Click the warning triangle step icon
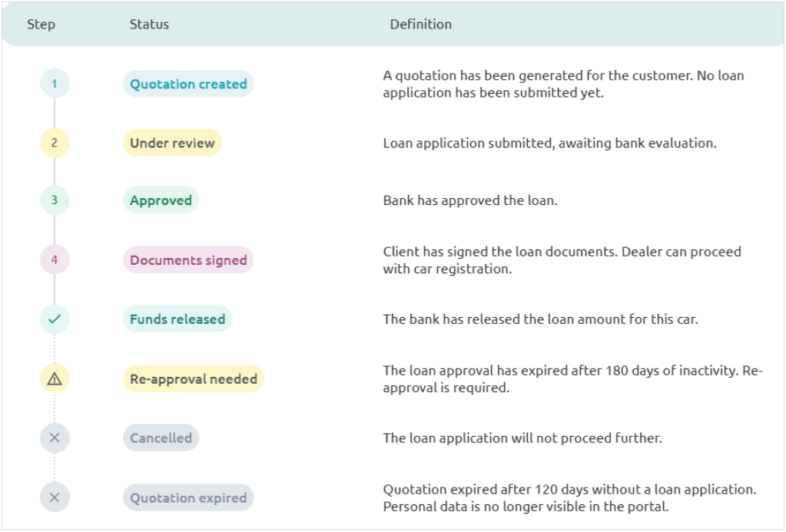 [55, 378]
